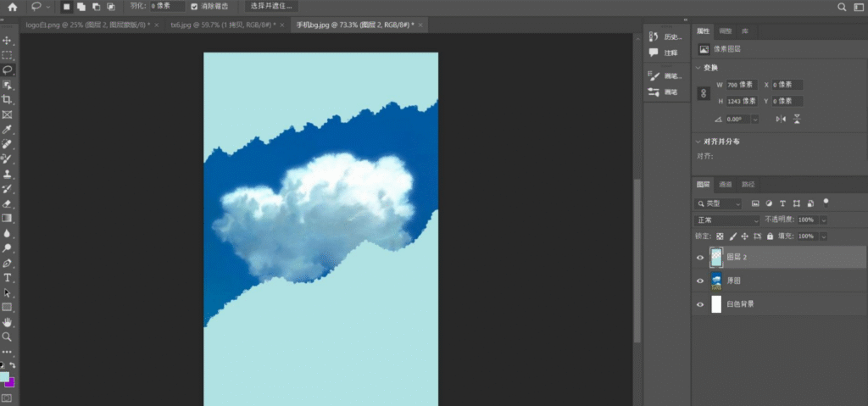Open the 不透明度 opacity slider dropdown

point(824,220)
